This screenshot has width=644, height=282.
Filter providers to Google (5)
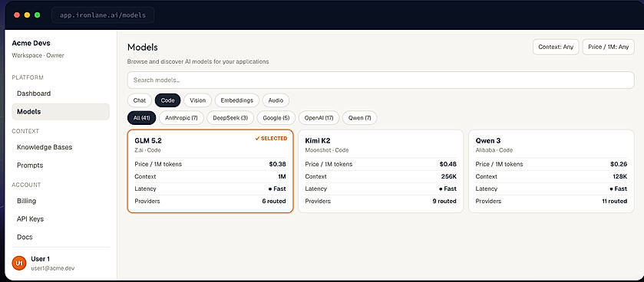276,118
